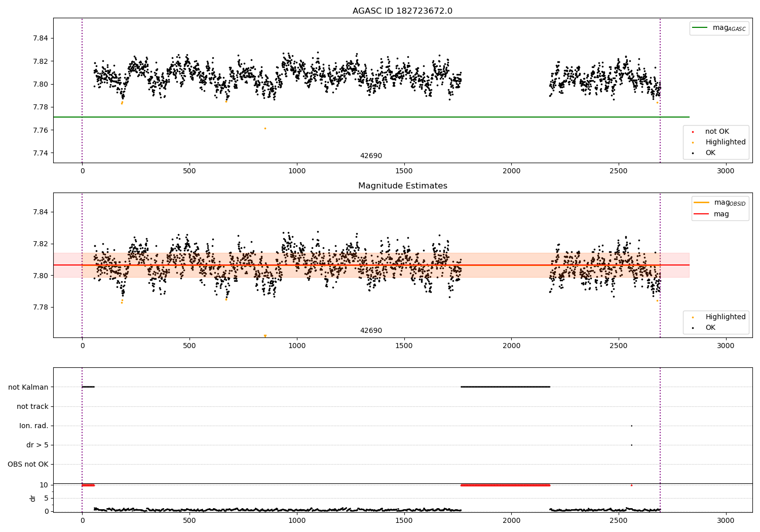Click the 1500 x-tick in the bottom plot
The height and width of the screenshot is (532, 760).
click(x=404, y=520)
